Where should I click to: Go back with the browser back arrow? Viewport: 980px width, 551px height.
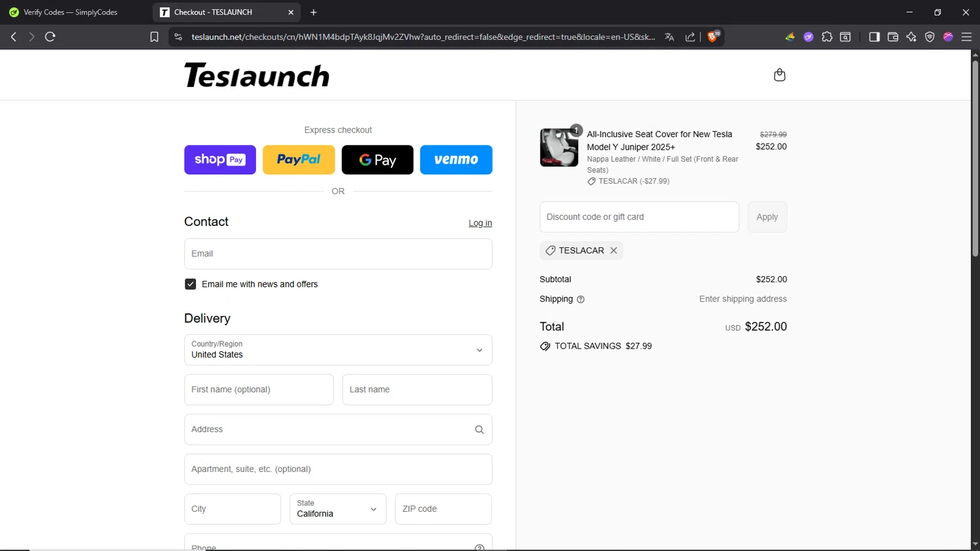tap(13, 37)
